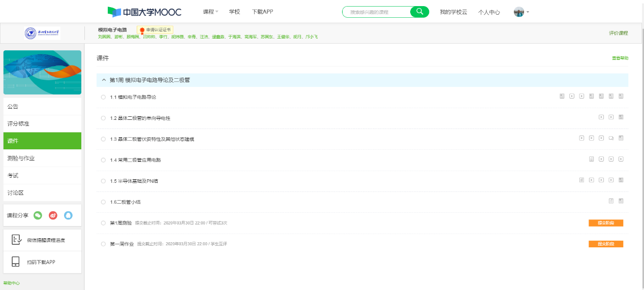Open the 课程 dropdown in top navigation
Screen dimensions: 644x290
pyautogui.click(x=210, y=12)
